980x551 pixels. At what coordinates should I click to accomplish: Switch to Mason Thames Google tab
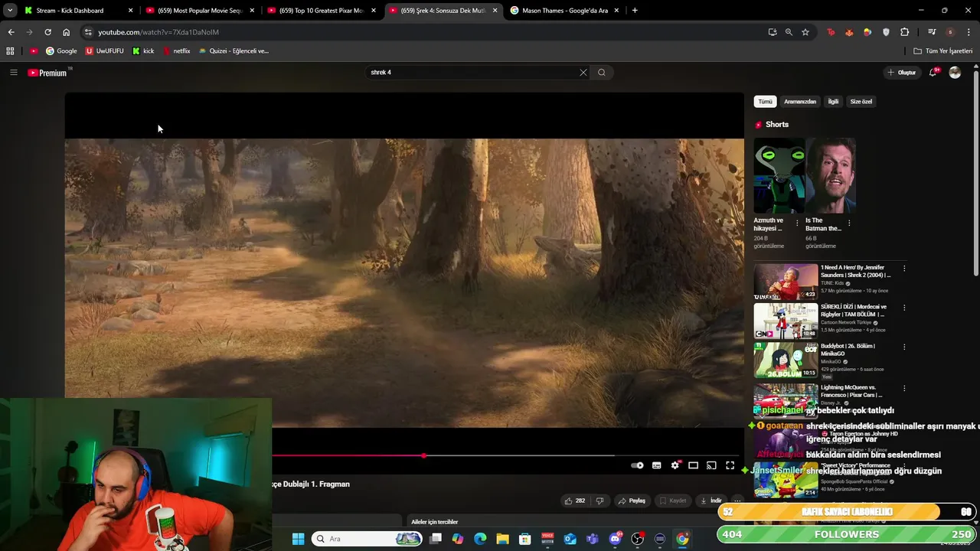(565, 11)
